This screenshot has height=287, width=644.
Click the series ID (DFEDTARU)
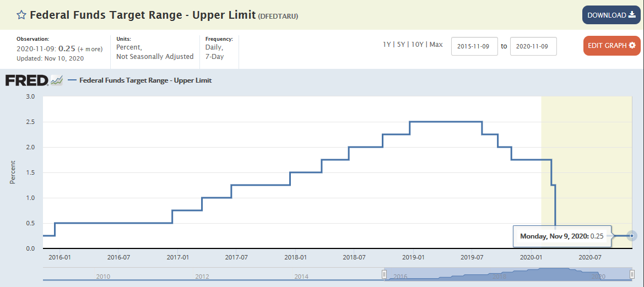[278, 16]
